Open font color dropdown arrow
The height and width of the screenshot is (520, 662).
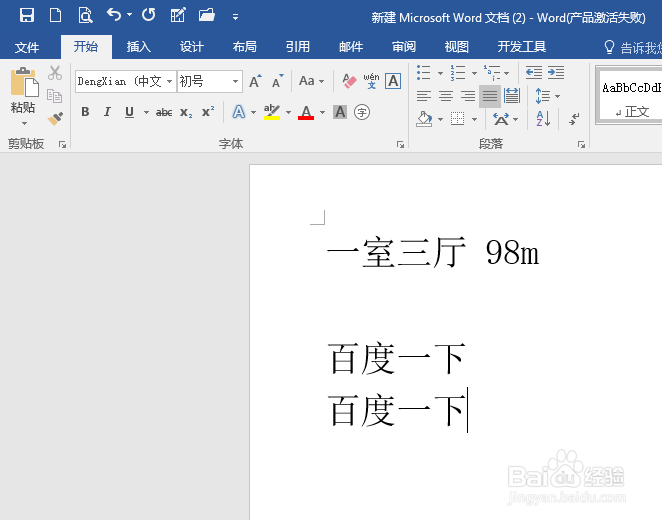point(322,112)
